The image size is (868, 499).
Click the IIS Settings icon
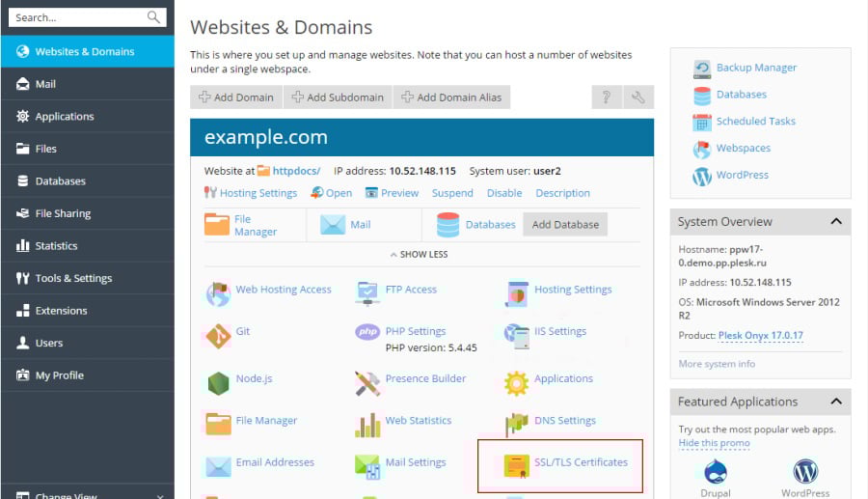pyautogui.click(x=517, y=336)
